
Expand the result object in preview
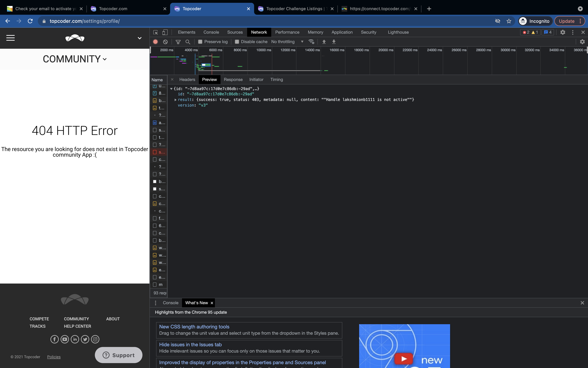click(x=175, y=100)
